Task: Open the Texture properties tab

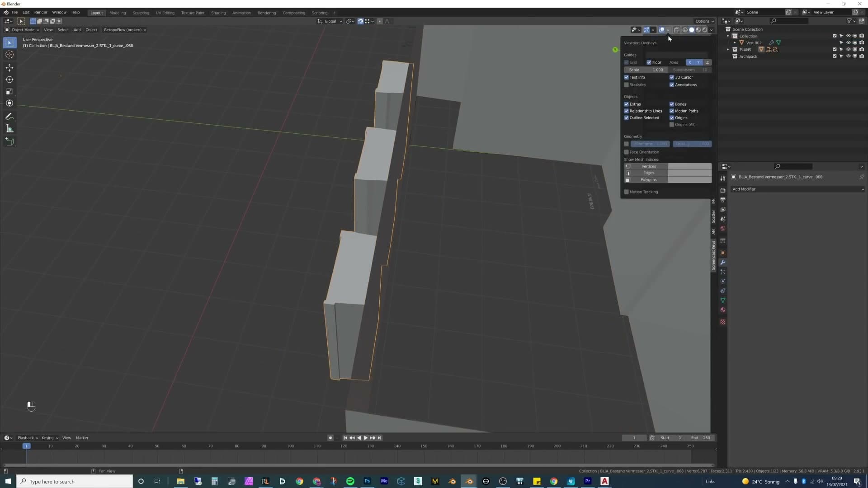Action: point(723,322)
